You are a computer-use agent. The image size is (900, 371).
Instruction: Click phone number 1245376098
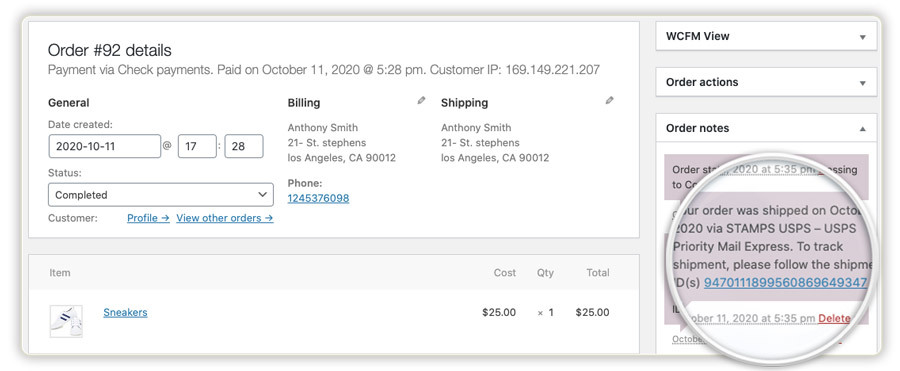pyautogui.click(x=318, y=198)
